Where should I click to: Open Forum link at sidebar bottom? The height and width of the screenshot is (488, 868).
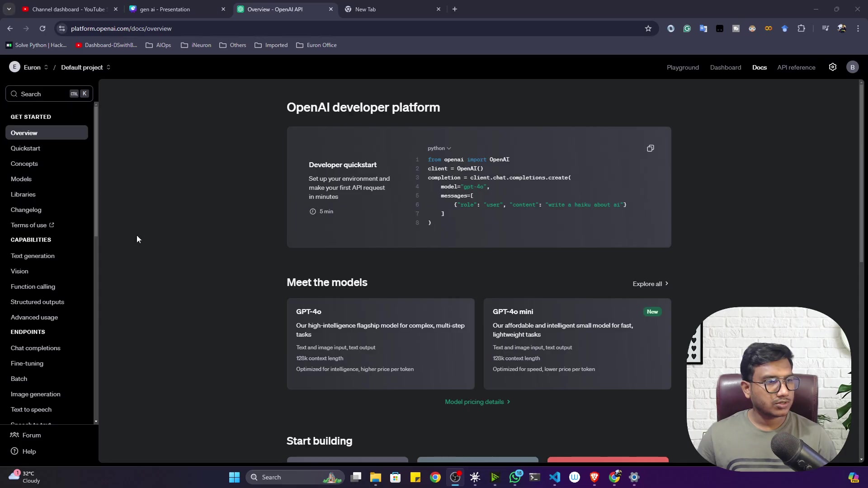pos(26,435)
